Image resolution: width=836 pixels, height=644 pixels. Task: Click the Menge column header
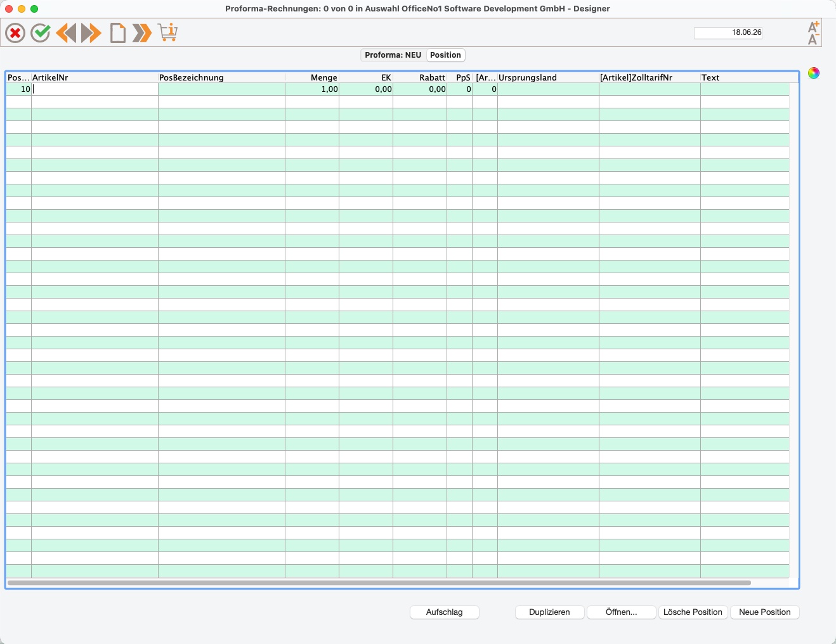312,77
